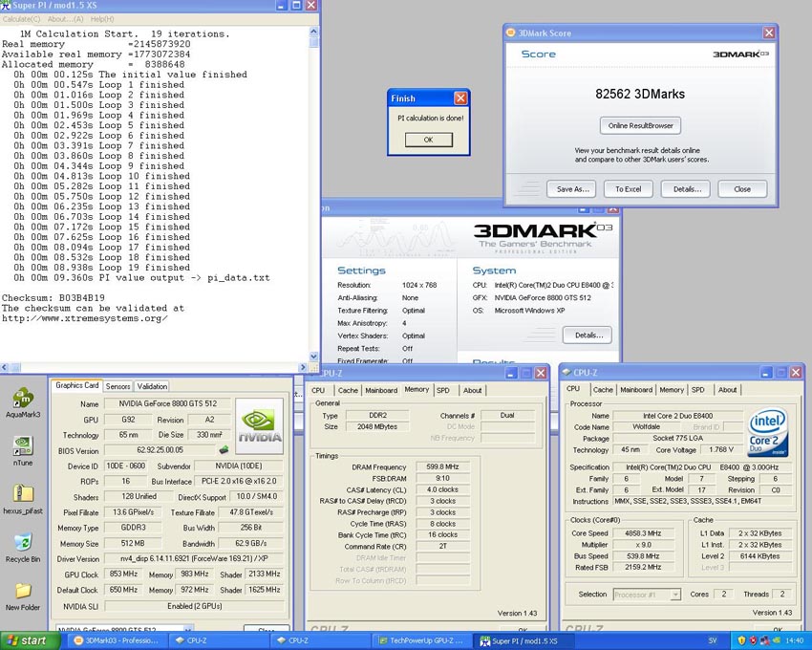Open Details in 3DMark Score window

[x=687, y=189]
